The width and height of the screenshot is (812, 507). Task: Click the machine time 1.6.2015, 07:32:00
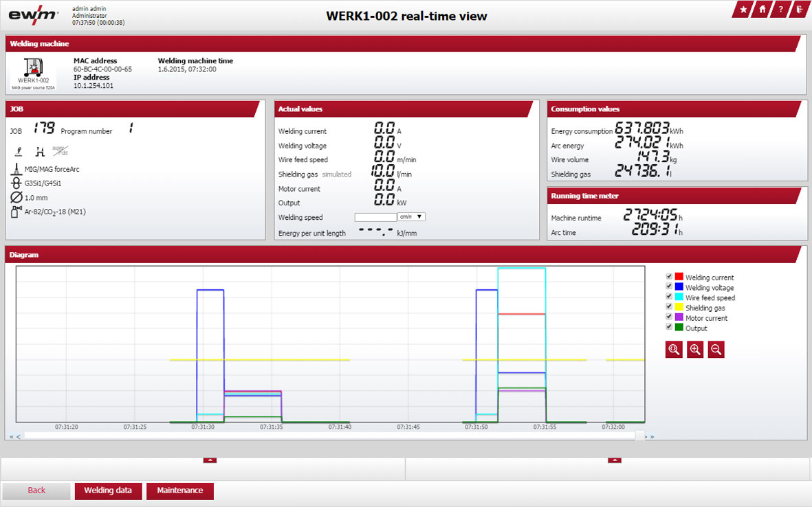coord(187,69)
